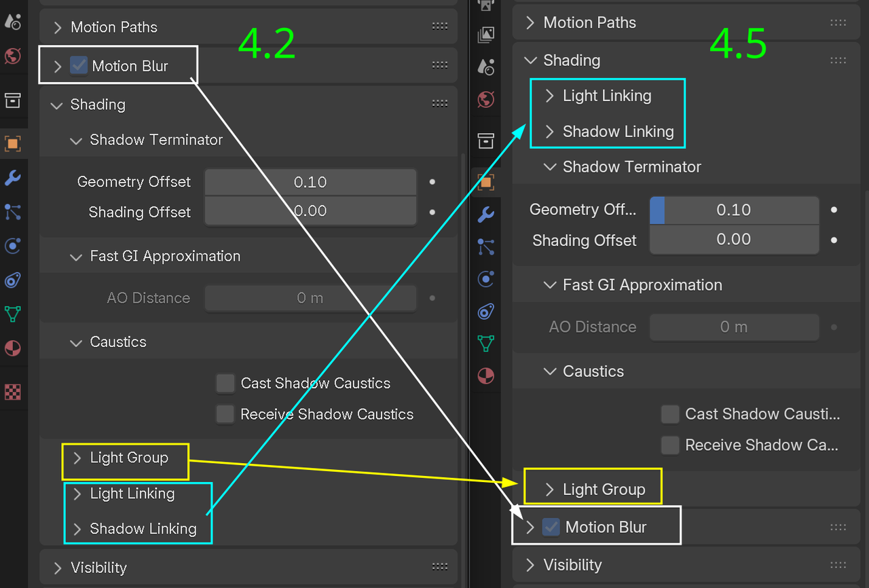Open Particles tab in 4.5 panel
This screenshot has width=869, height=588.
(485, 246)
